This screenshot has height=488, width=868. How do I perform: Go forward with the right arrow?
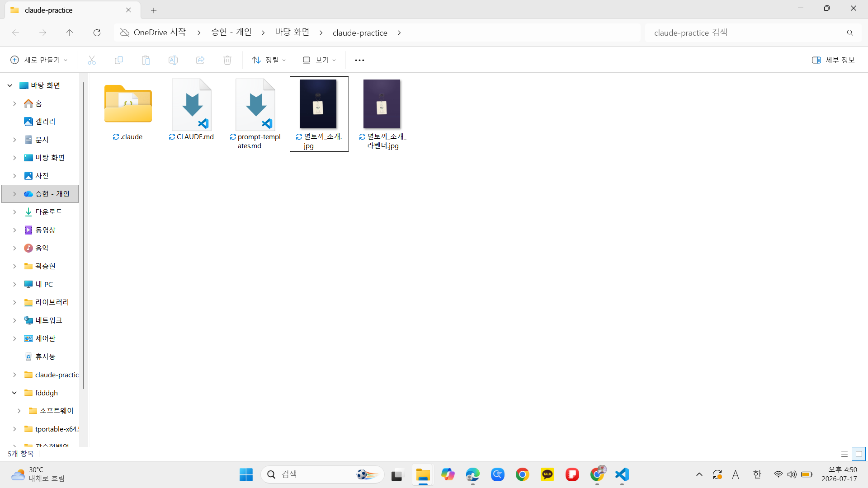(42, 33)
